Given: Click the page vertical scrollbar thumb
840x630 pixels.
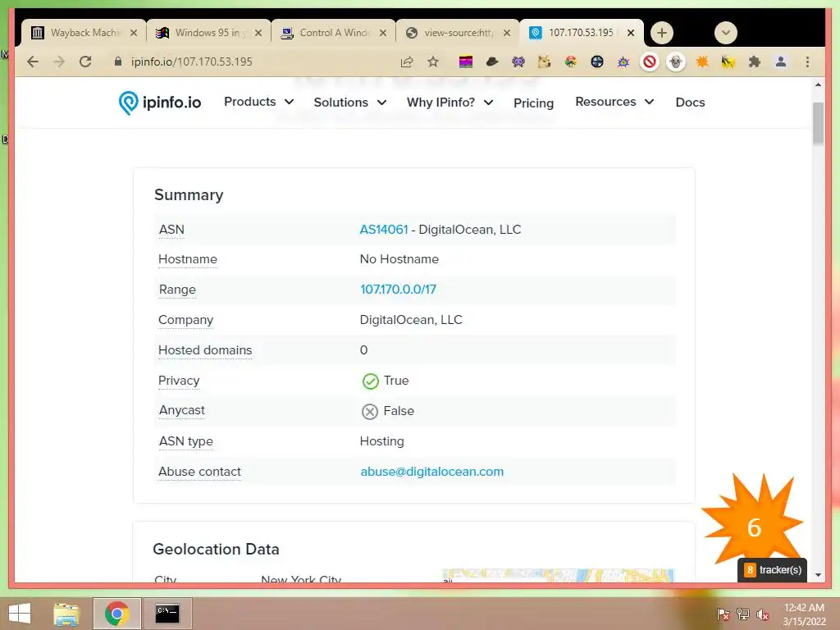Looking at the screenshot, I should coord(818,123).
